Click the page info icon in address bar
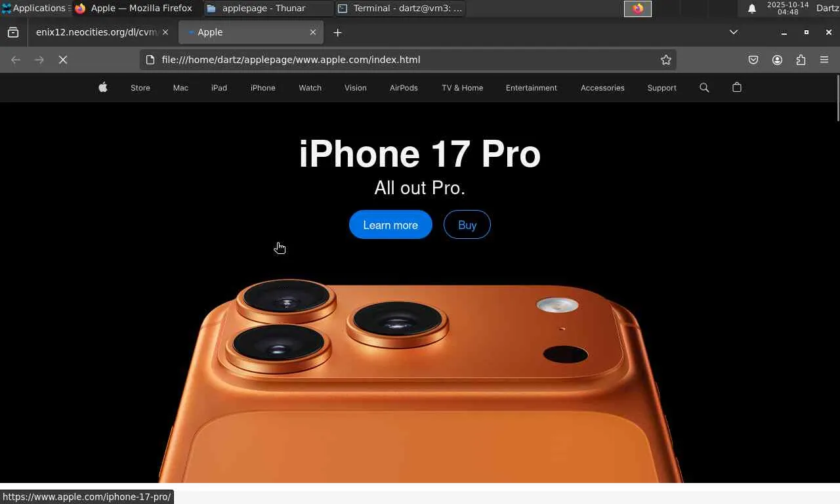The image size is (840, 504). pyautogui.click(x=150, y=60)
